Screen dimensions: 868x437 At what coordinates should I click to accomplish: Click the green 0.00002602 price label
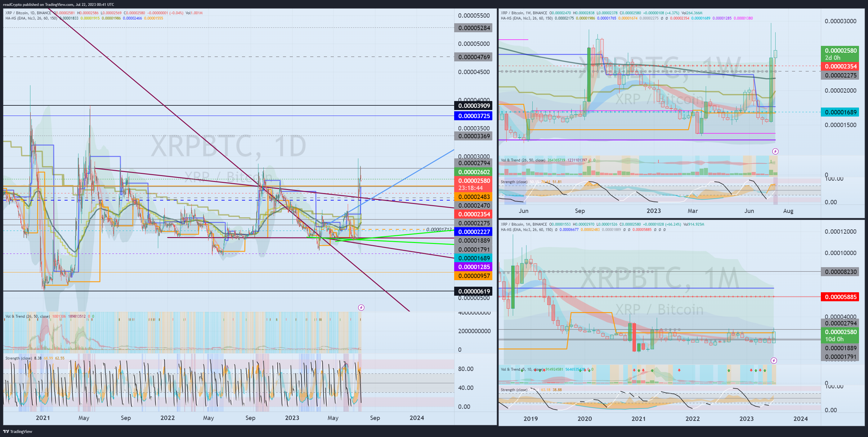(473, 172)
